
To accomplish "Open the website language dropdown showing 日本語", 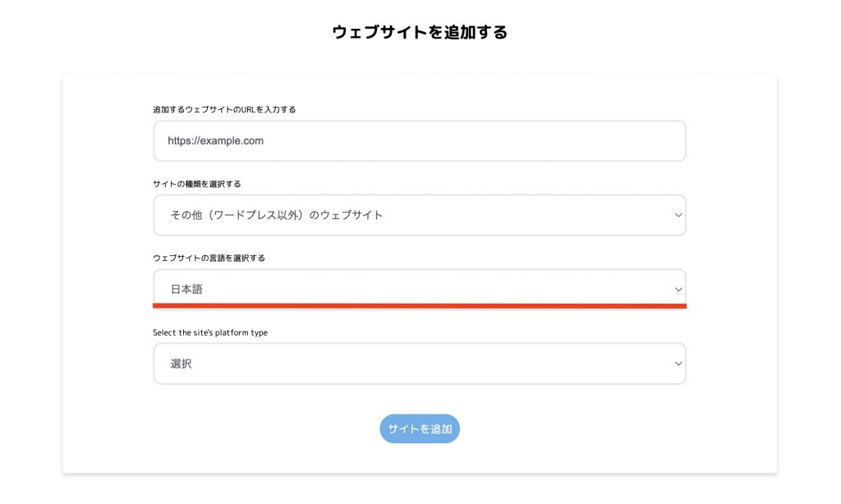I will [420, 287].
